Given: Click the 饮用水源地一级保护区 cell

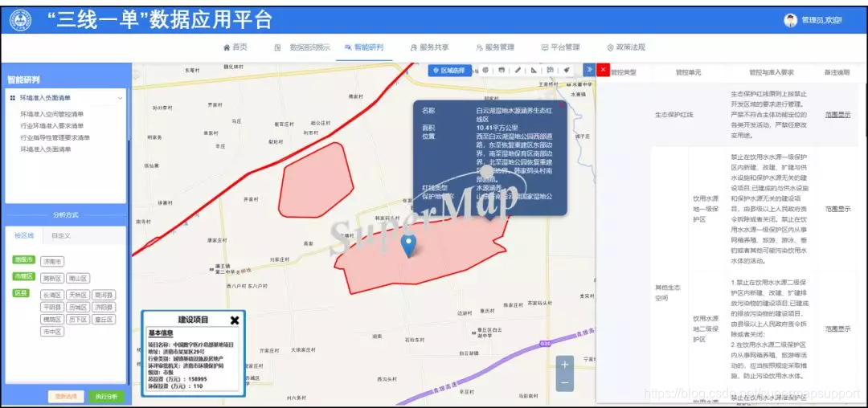Looking at the screenshot, I should click(x=706, y=209).
